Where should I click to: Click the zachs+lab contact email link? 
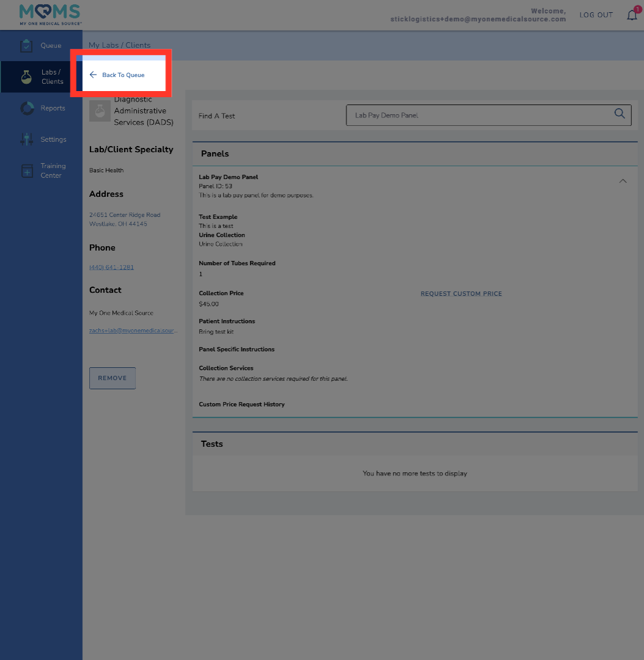point(133,331)
